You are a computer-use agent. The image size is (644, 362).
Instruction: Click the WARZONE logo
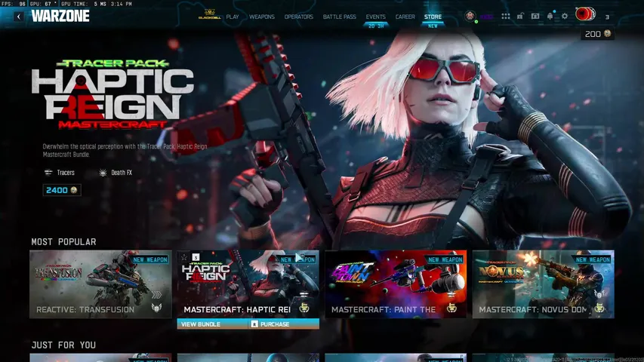point(60,16)
